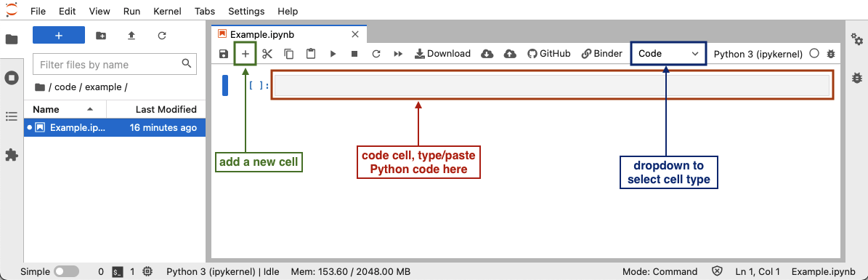The image size is (868, 280).
Task: Upload files with the upload icon
Action: (131, 36)
